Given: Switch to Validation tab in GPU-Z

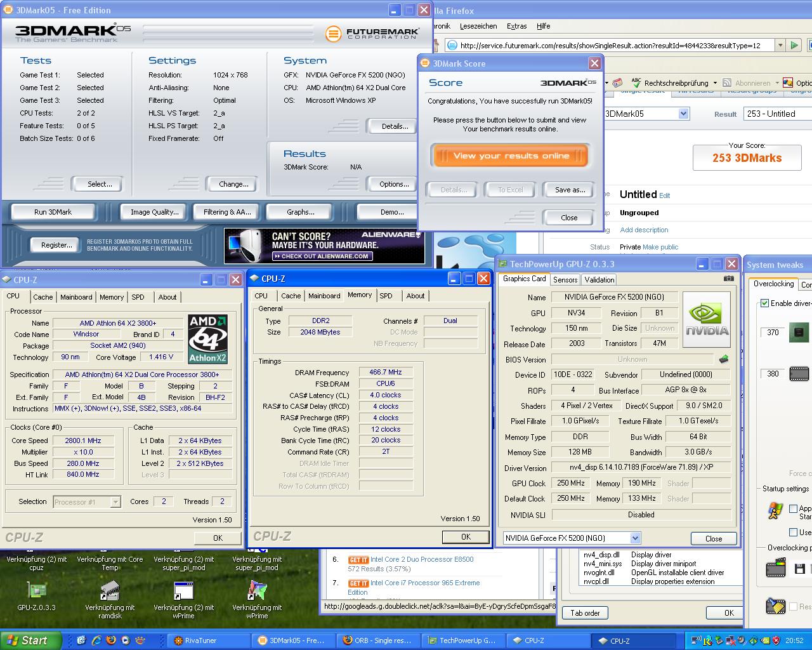Looking at the screenshot, I should pyautogui.click(x=599, y=280).
